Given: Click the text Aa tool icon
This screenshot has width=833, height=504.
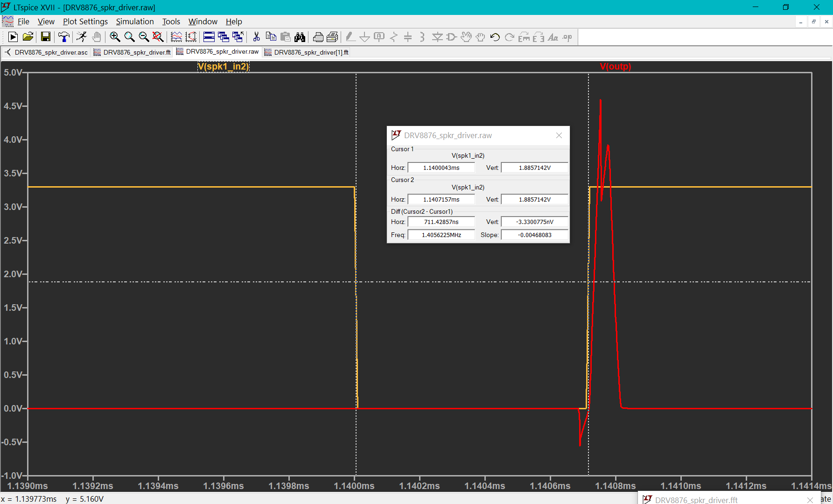Looking at the screenshot, I should 553,37.
